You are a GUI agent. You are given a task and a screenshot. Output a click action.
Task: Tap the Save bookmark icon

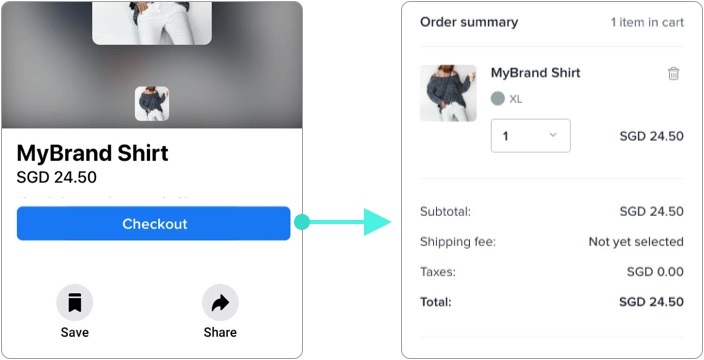point(75,303)
